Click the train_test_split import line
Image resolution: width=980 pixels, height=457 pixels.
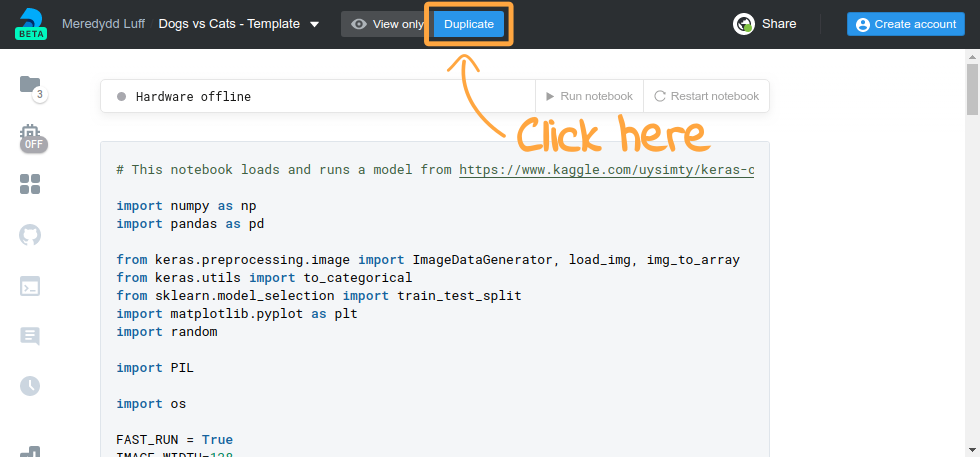pos(319,296)
